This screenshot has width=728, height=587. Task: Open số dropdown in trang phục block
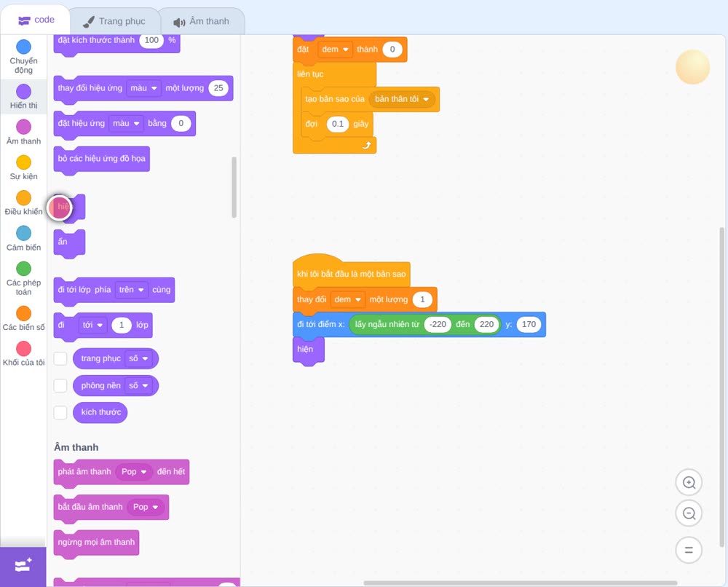139,358
